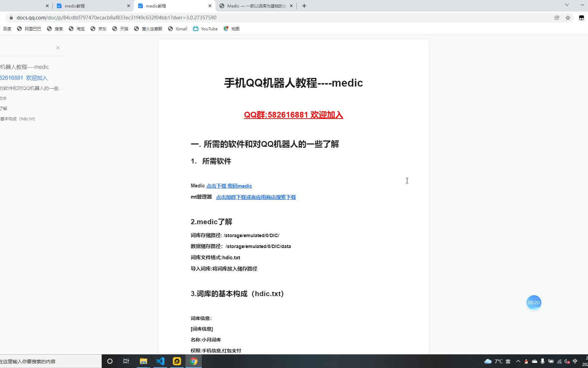Open the battery power tray icon
Viewport: 588px width, 368px height.
(551, 361)
